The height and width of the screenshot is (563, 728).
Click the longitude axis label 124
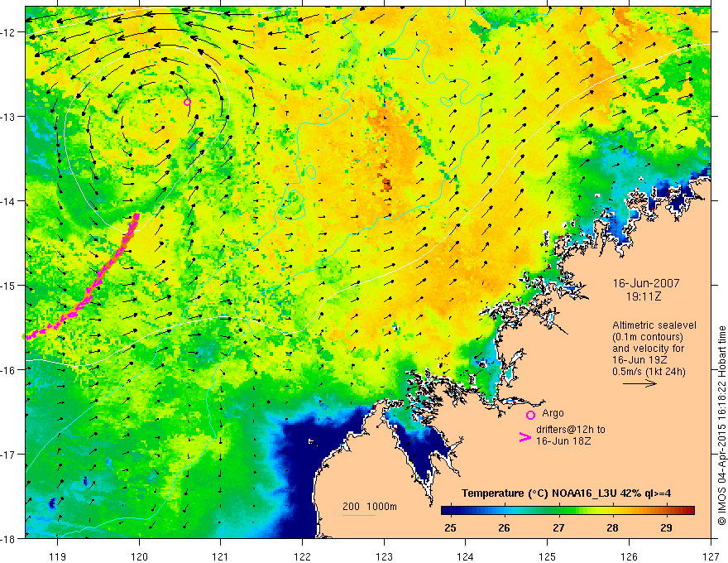(466, 556)
